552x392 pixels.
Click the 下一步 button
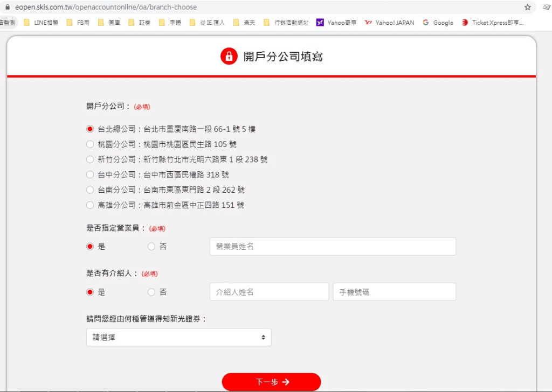pyautogui.click(x=272, y=382)
